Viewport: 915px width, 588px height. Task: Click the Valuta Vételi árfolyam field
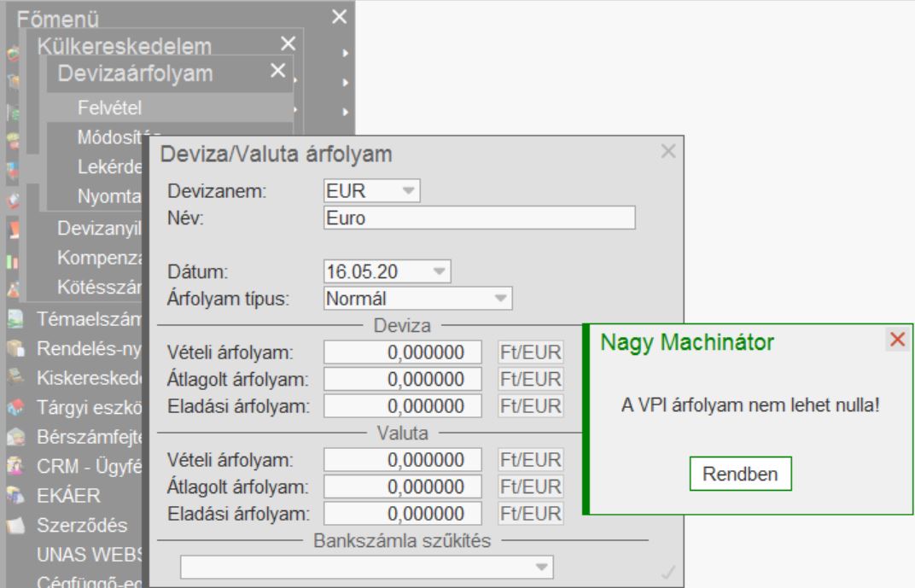(x=403, y=460)
